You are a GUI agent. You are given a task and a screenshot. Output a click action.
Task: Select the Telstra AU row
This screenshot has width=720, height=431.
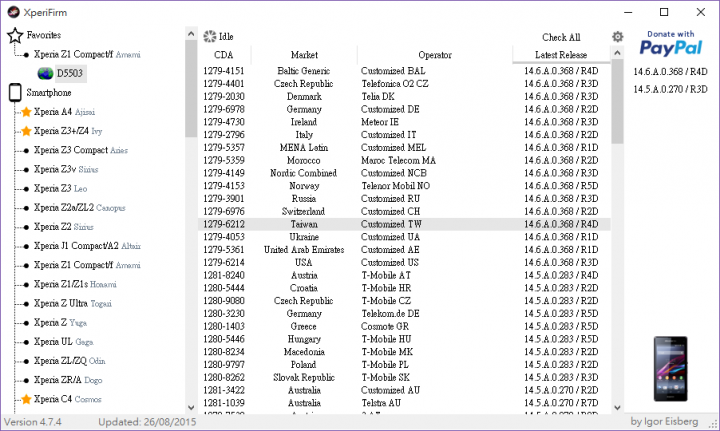(404, 403)
